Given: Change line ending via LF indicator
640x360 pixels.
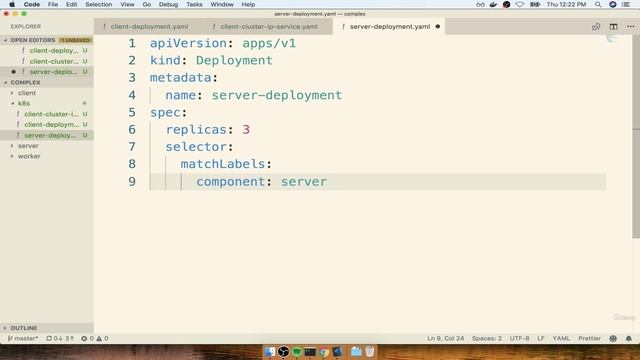Looking at the screenshot, I should (541, 338).
